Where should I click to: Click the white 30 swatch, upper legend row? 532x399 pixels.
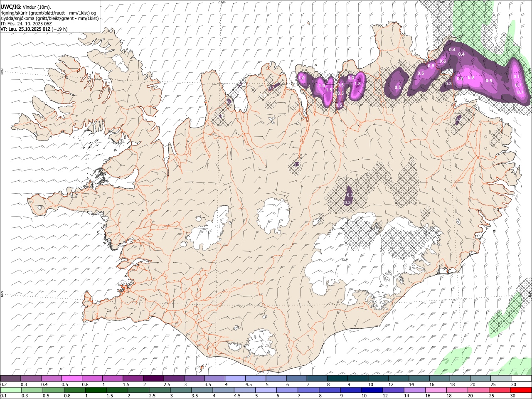point(521,378)
